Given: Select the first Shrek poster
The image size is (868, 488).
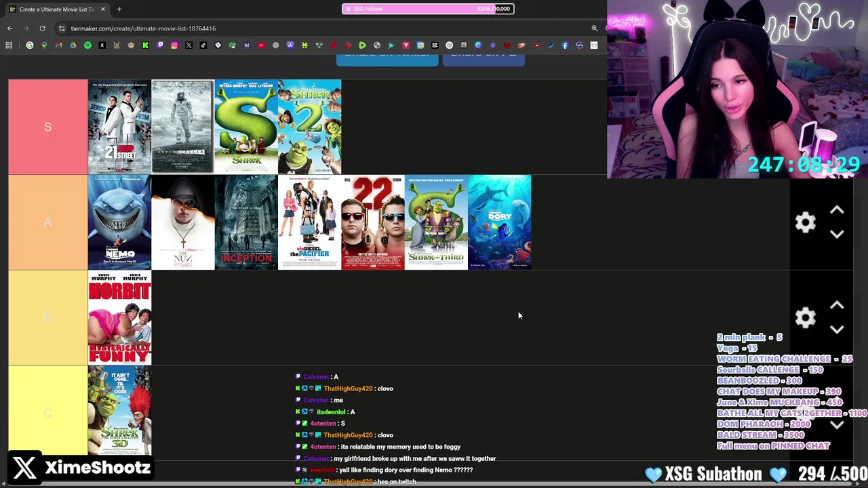Looking at the screenshot, I should point(246,127).
